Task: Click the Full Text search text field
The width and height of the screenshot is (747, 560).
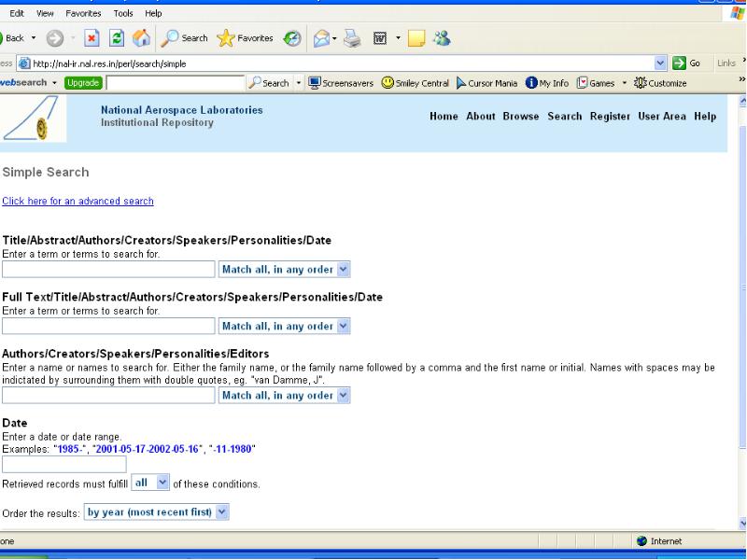Action: coord(108,326)
